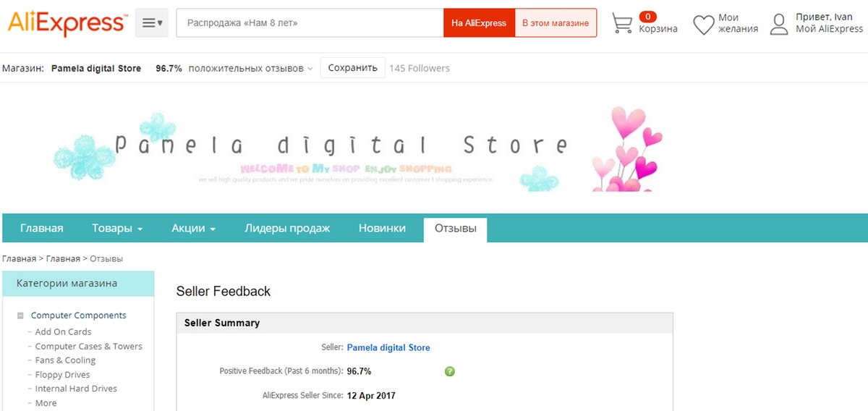
Task: Expand the positive feedback dropdown arrow
Action: pos(310,69)
